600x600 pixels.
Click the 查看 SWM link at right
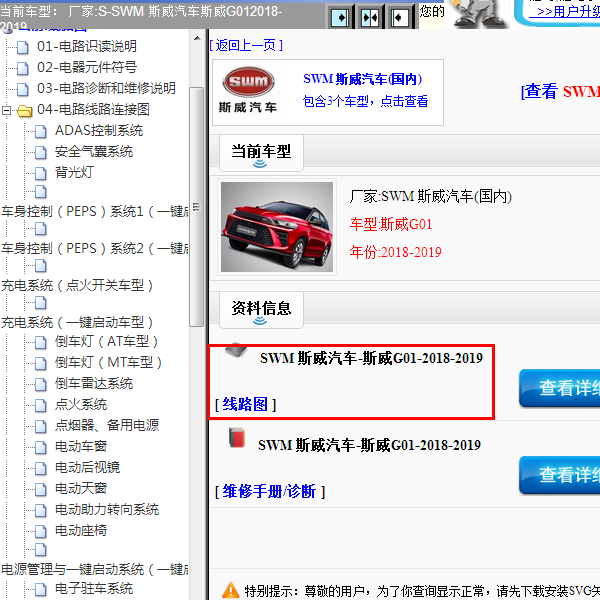[x=560, y=92]
